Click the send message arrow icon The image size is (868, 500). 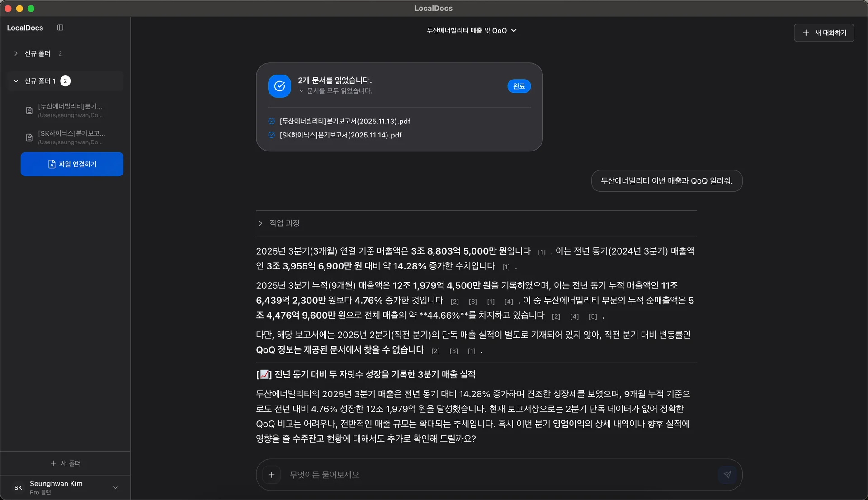[x=727, y=474]
